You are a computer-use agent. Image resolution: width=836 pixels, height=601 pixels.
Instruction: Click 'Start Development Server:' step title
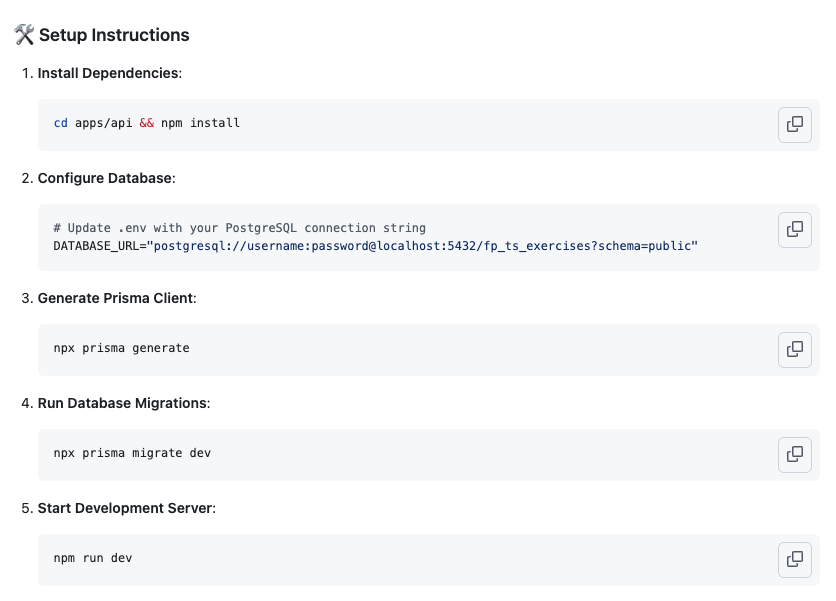tap(126, 508)
